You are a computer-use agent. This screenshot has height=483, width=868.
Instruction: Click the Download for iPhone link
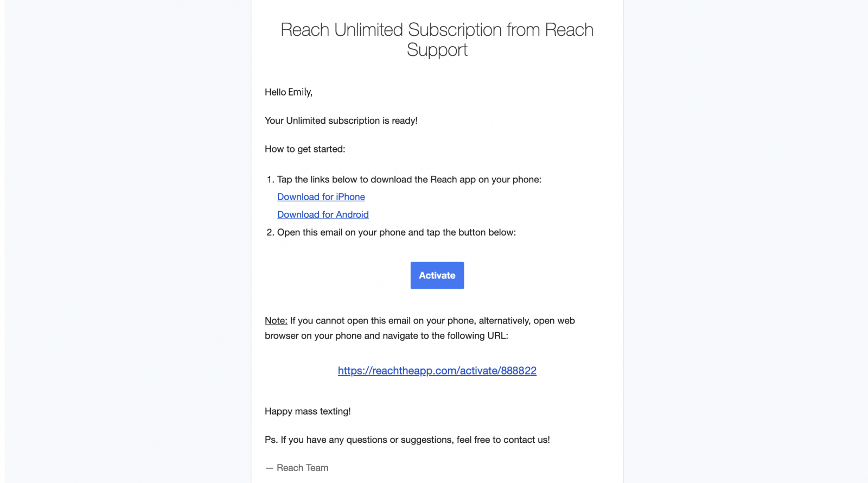pos(321,196)
